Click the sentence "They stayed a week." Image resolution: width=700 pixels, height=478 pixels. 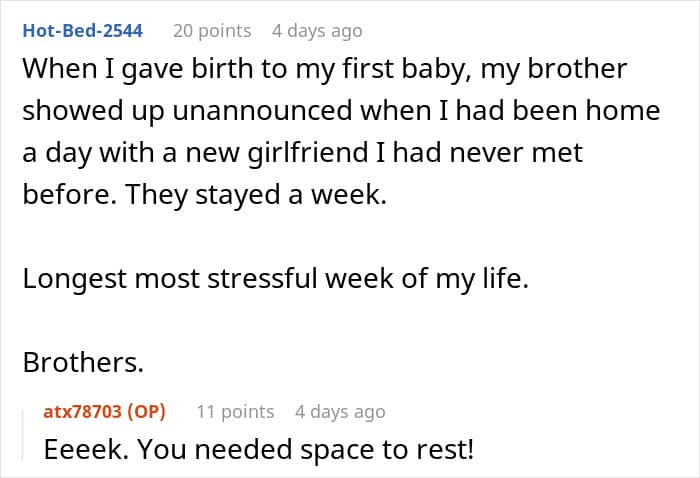coord(256,195)
